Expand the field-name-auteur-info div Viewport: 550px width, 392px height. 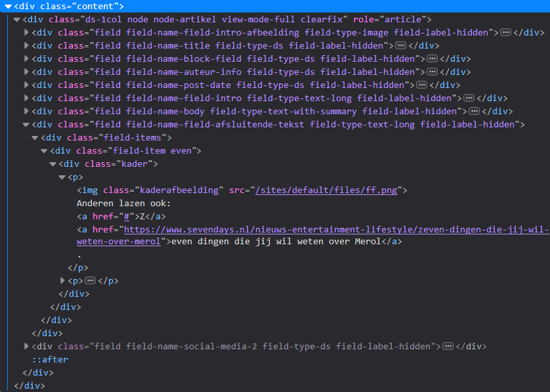point(26,72)
